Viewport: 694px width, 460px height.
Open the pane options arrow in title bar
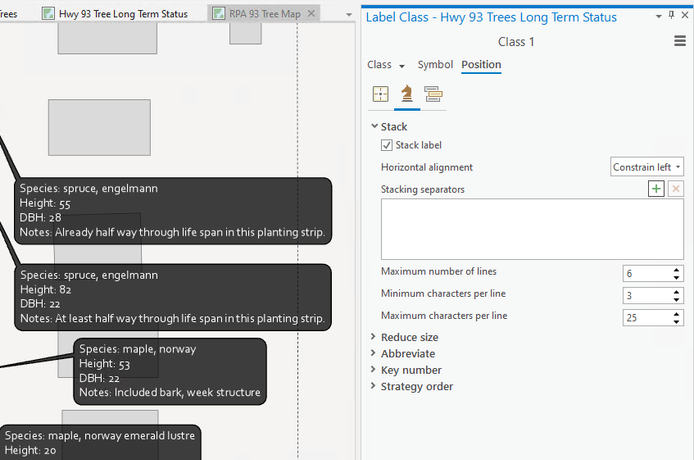point(657,17)
